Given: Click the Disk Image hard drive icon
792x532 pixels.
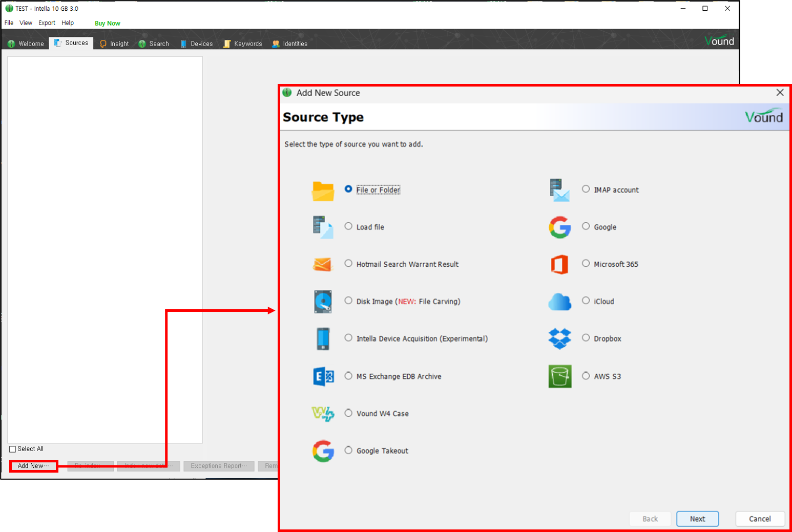Looking at the screenshot, I should pos(323,302).
